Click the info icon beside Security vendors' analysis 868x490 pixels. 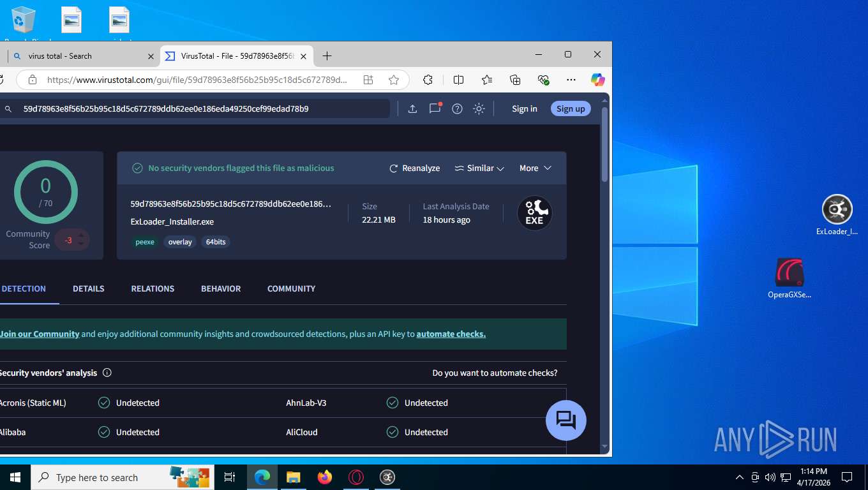tap(107, 373)
